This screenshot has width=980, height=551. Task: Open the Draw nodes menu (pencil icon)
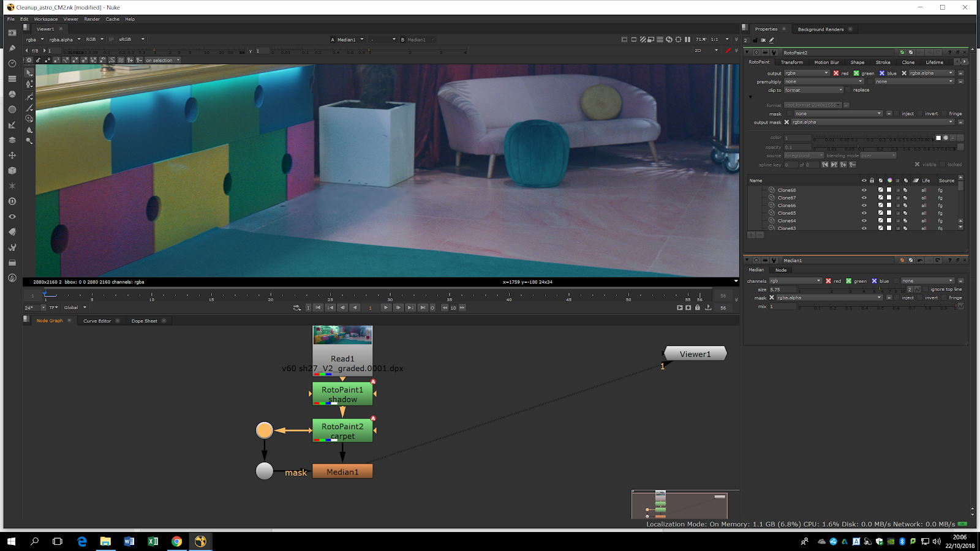(x=12, y=48)
